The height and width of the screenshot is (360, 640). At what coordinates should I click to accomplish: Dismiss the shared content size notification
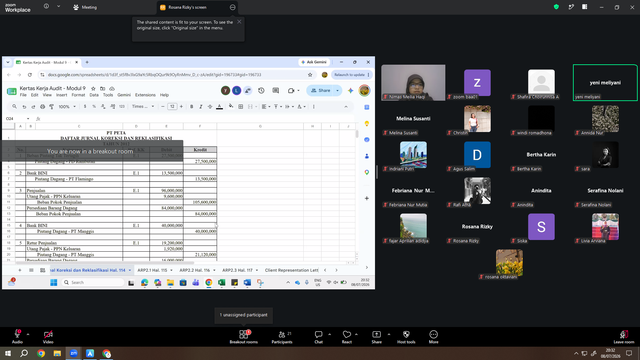coord(239,22)
